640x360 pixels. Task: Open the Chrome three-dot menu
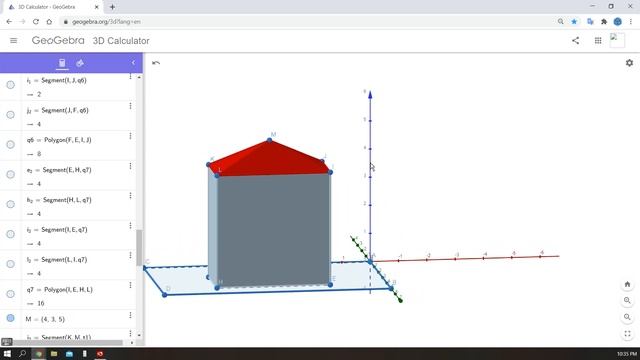(631, 22)
